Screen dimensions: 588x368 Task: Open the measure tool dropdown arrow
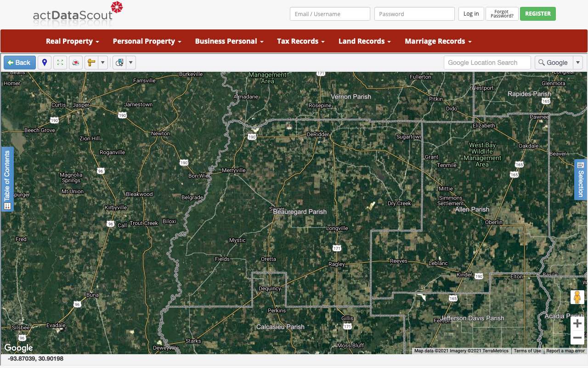[x=103, y=63]
